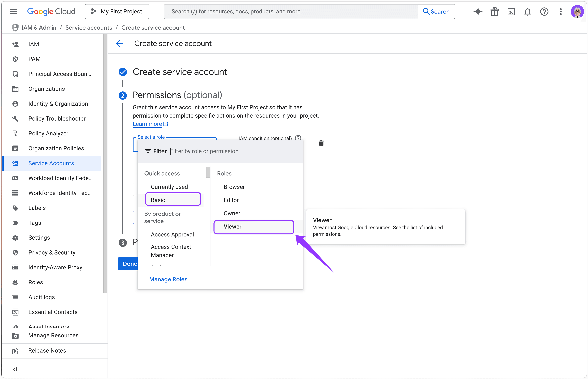Image resolution: width=588 pixels, height=379 pixels.
Task: Open the three-dot settings menu
Action: pyautogui.click(x=561, y=12)
